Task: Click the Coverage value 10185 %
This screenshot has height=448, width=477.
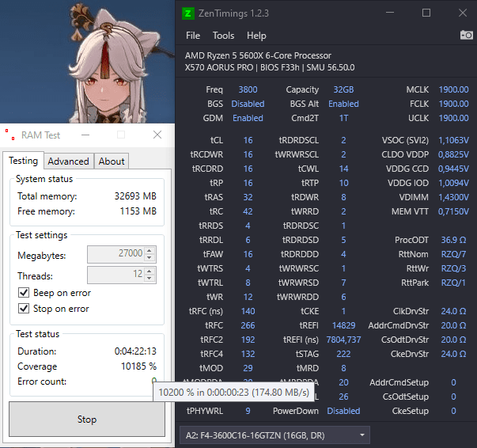Action: point(138,366)
